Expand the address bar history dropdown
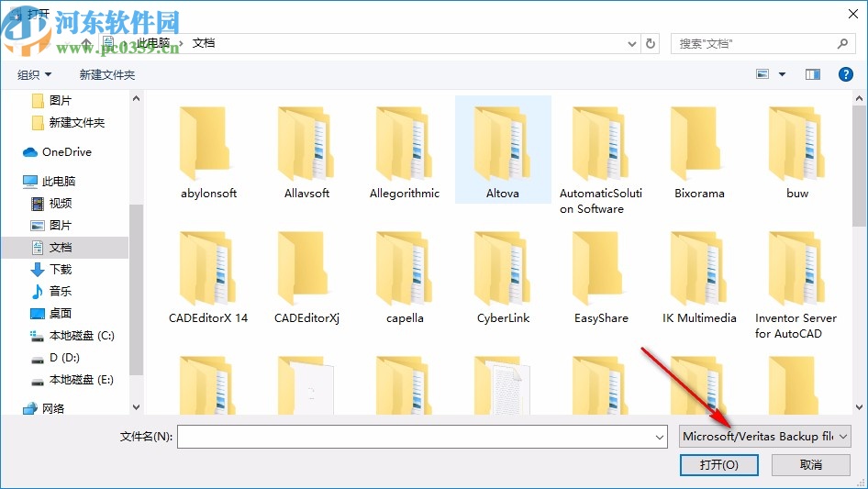Viewport: 868px width, 489px height. point(631,44)
